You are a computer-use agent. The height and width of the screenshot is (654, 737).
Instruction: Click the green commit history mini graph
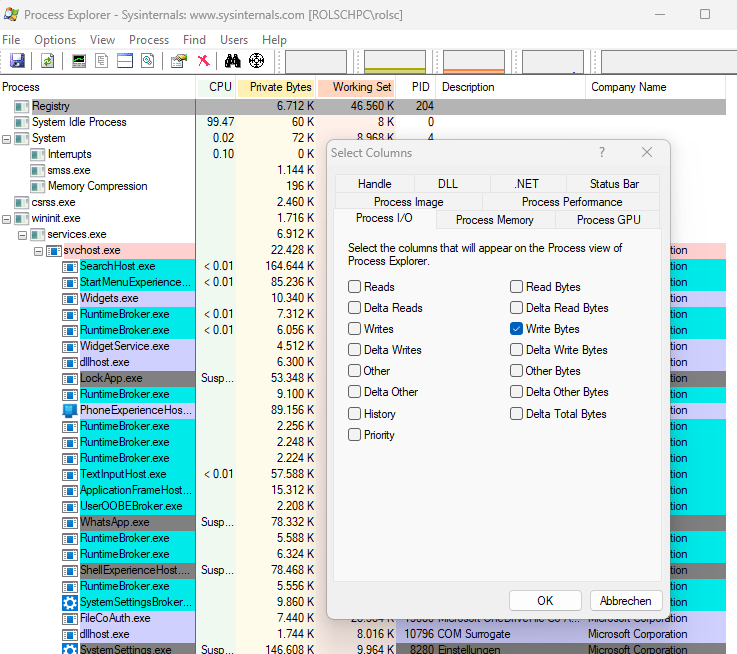(x=395, y=62)
